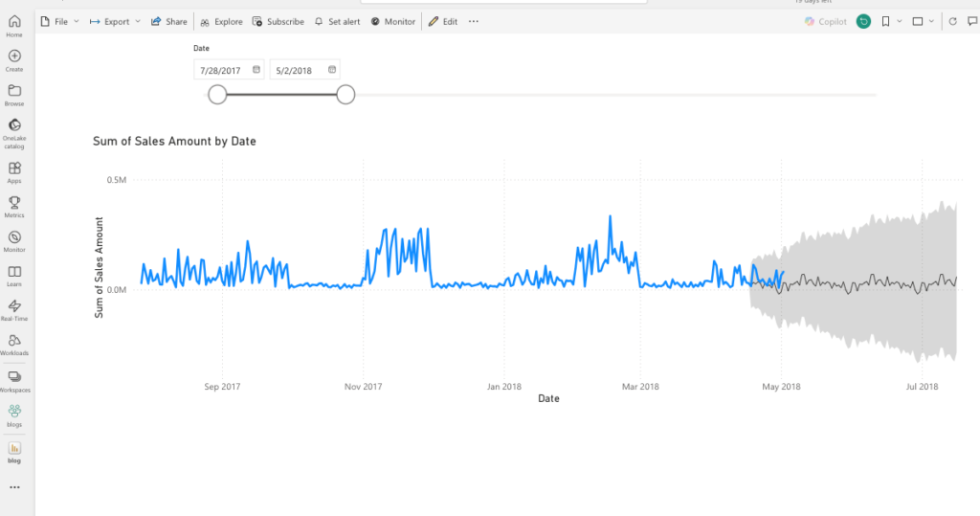Image resolution: width=980 pixels, height=516 pixels.
Task: Open Home in the left sidebar
Action: [14, 26]
